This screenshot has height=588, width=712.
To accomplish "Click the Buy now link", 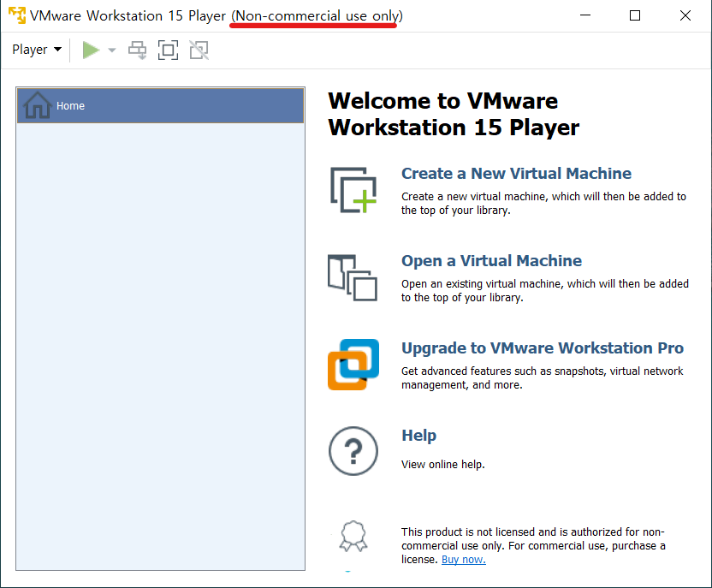I will (464, 560).
